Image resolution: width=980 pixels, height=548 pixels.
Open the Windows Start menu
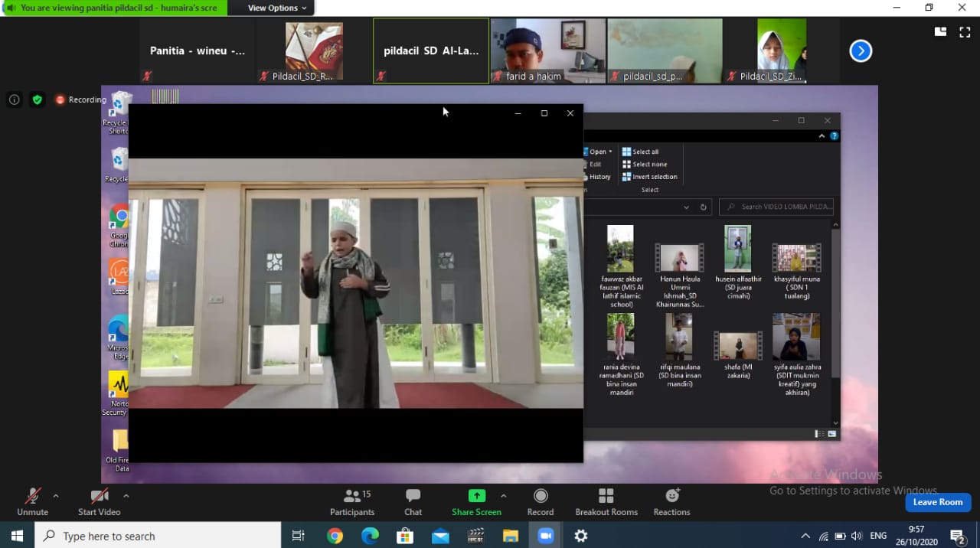coord(17,536)
